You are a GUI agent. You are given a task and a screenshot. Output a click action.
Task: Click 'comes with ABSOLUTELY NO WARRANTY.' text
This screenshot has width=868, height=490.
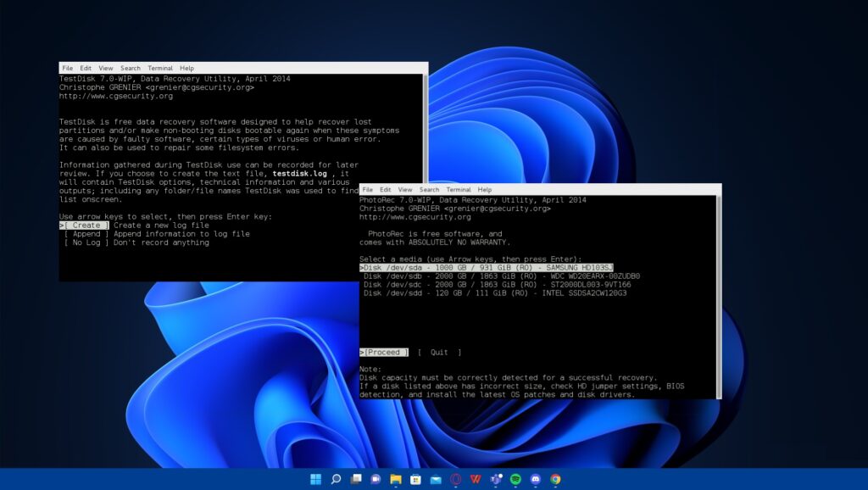click(x=435, y=242)
